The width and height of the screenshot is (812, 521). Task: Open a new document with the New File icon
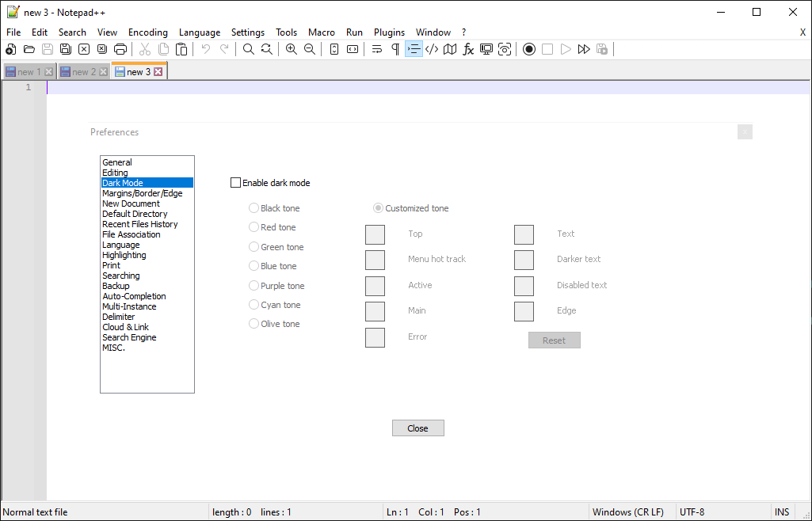10,49
